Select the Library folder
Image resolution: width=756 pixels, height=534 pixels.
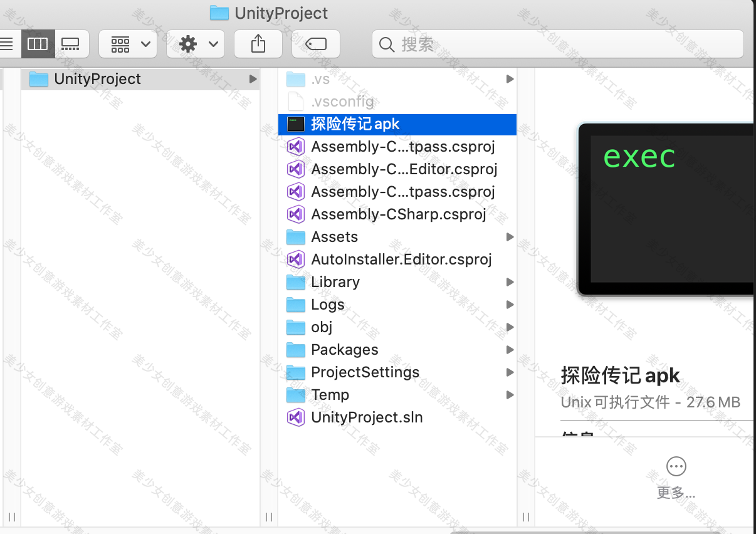coord(397,282)
